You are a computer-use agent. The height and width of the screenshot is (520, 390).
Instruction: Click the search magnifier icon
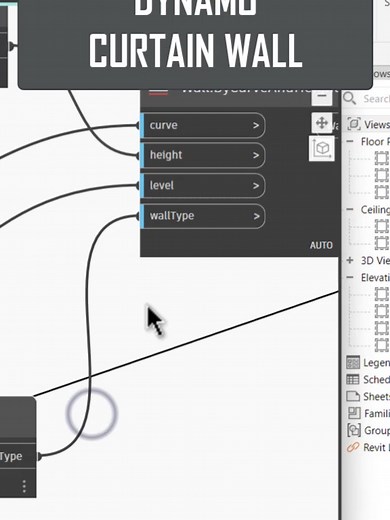coord(350,98)
